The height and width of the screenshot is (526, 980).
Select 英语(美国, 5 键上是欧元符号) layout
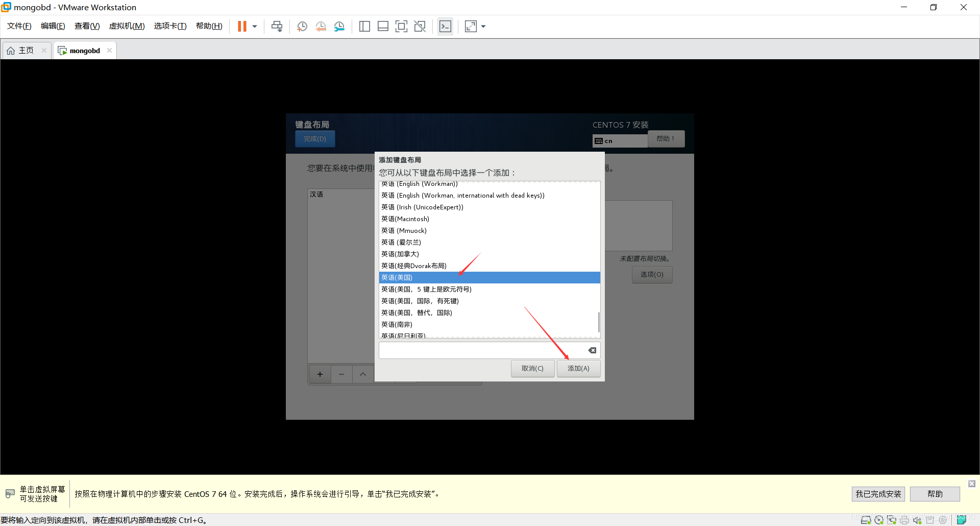click(x=489, y=290)
